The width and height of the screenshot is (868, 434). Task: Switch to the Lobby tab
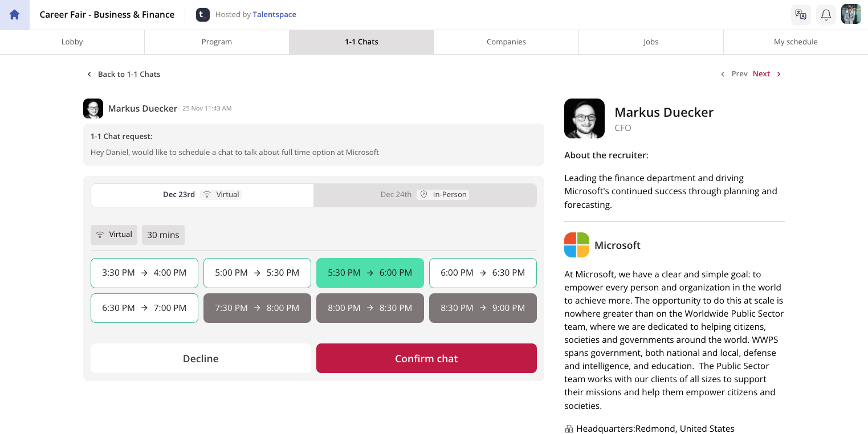tap(72, 42)
